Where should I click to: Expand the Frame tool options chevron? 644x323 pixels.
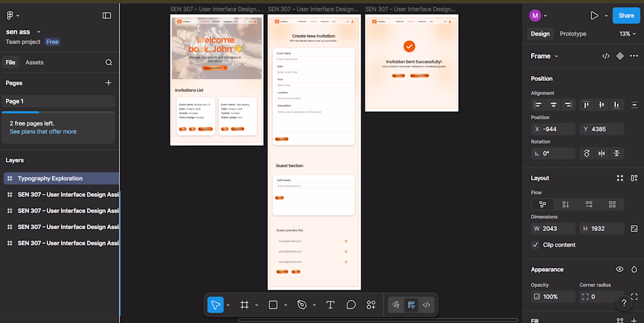point(256,305)
